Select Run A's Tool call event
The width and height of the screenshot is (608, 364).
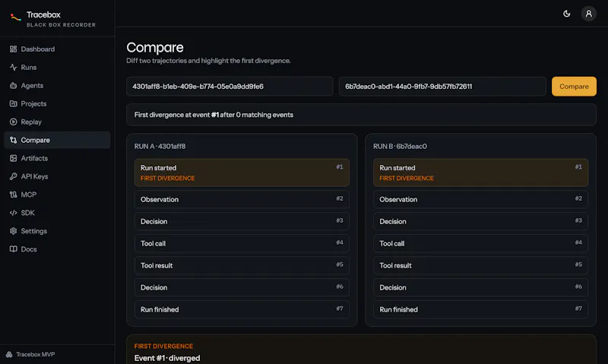pos(242,243)
